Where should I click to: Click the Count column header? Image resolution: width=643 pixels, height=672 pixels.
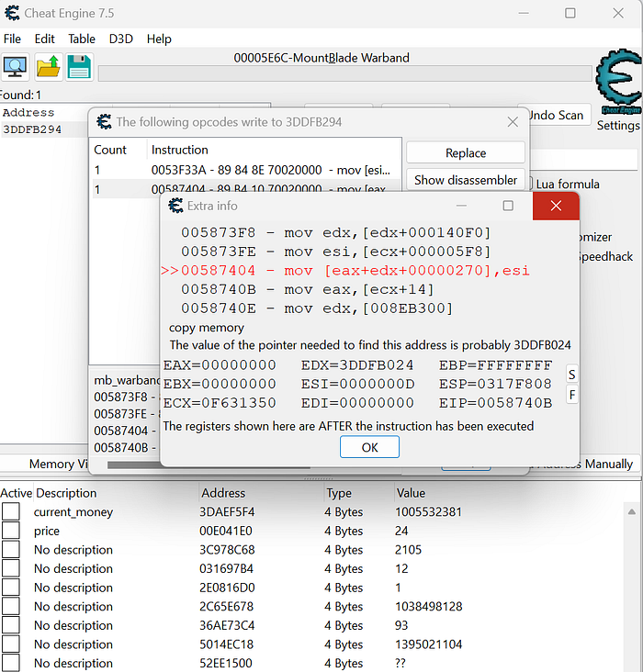click(x=110, y=150)
